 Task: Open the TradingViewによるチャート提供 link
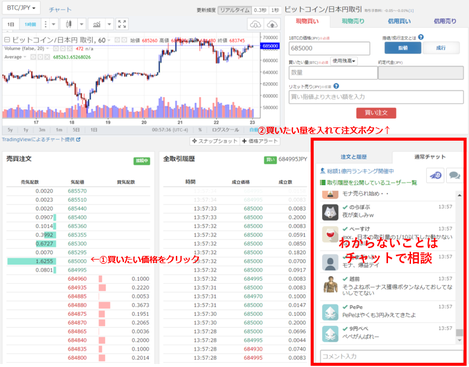coord(41,139)
